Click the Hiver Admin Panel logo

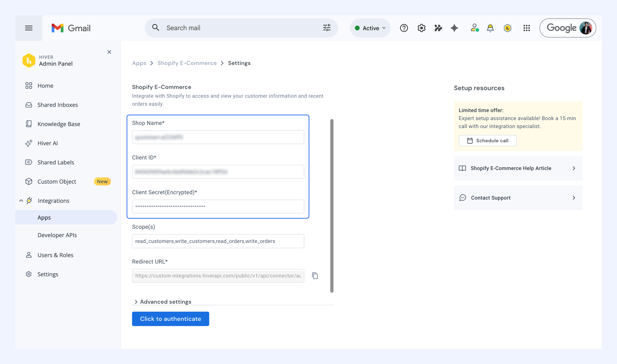[29, 60]
